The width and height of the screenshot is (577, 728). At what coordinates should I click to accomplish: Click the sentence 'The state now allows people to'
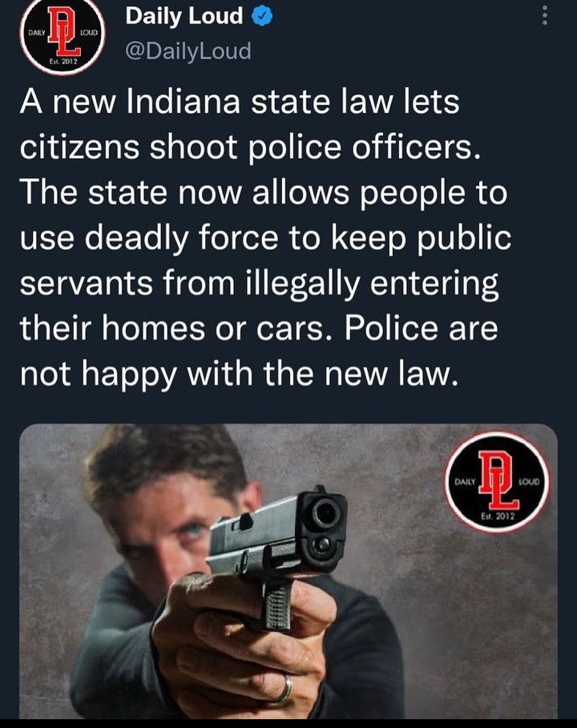click(x=263, y=192)
